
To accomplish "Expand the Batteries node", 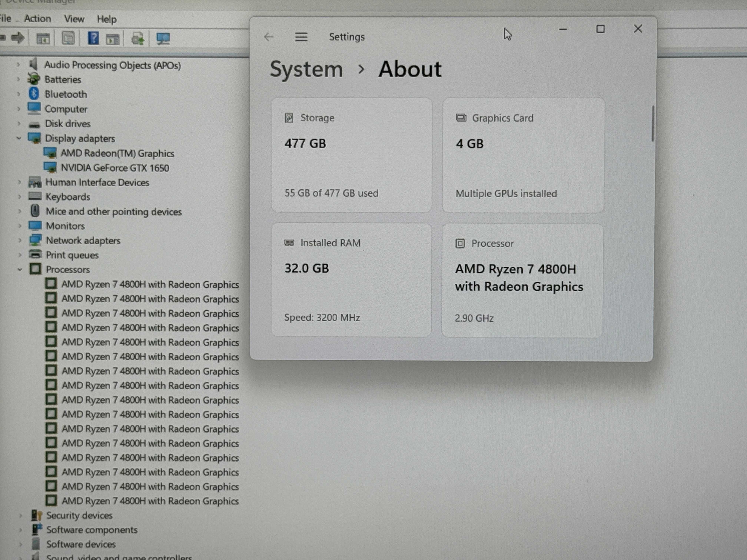I will pos(18,79).
